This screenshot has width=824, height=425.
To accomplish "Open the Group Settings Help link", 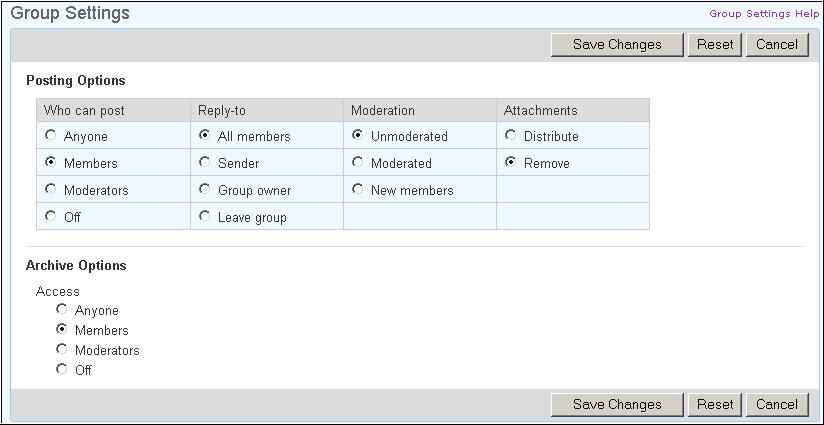I will [x=764, y=14].
